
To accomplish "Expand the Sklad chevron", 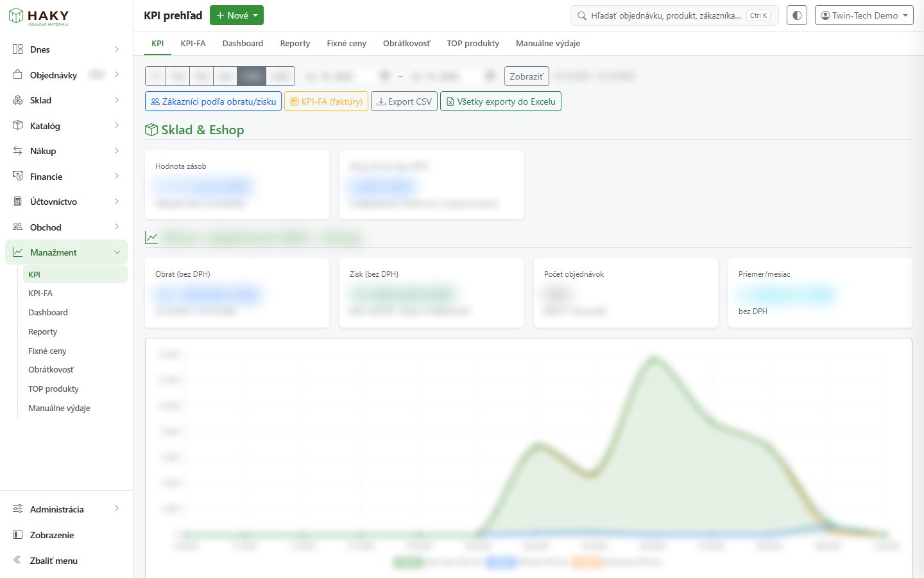I will 117,100.
